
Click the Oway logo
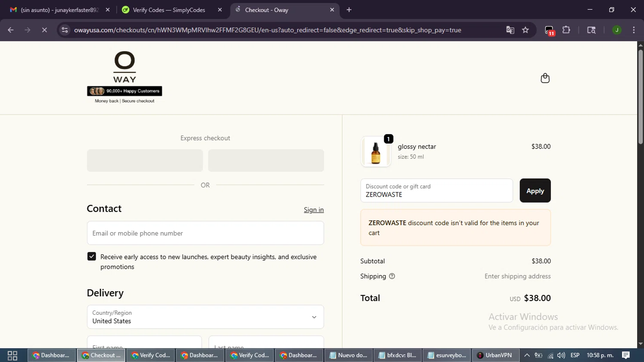pos(125,67)
